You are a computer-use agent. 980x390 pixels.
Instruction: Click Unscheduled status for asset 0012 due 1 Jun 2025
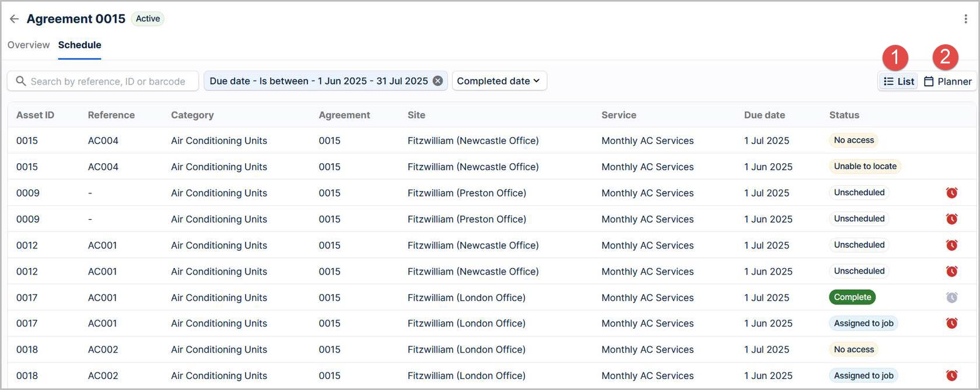pos(859,271)
